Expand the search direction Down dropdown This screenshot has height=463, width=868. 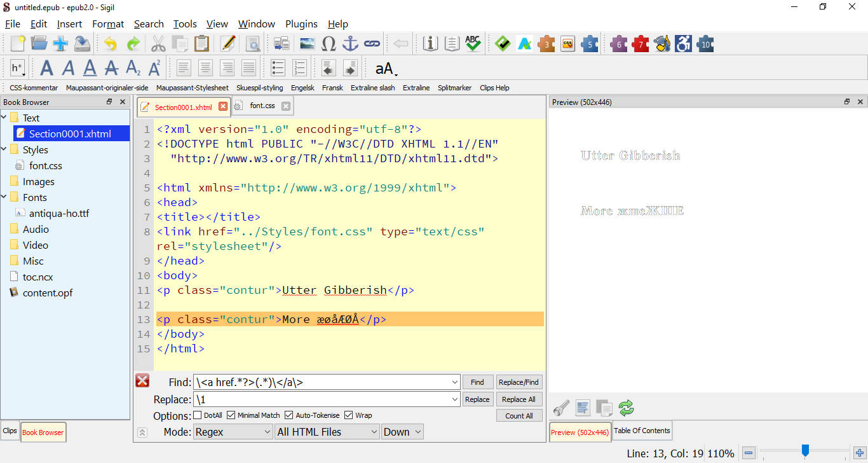[x=402, y=432]
